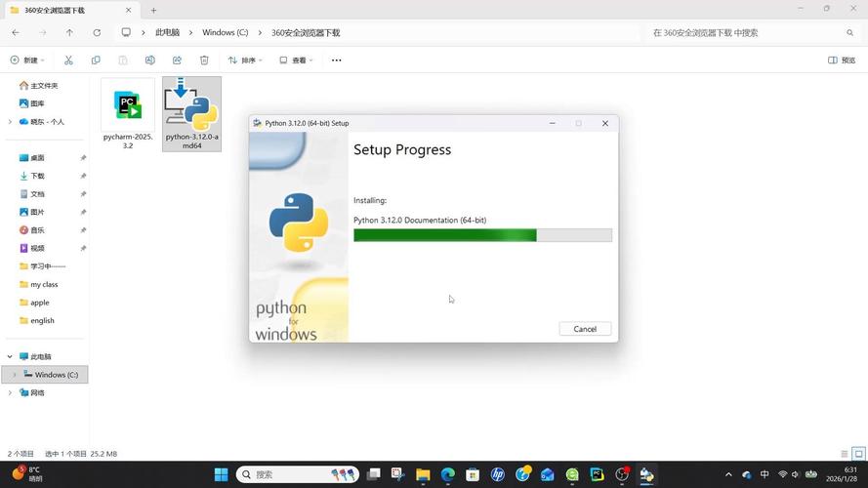The width and height of the screenshot is (868, 488).
Task: Open Microsoft Edge from the taskbar
Action: (x=448, y=474)
